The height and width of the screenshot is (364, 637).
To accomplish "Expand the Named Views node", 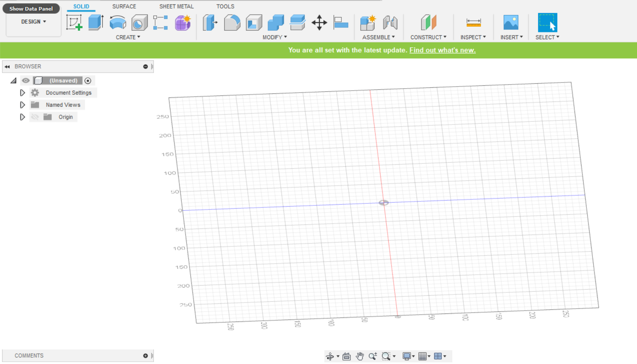I will pos(23,105).
